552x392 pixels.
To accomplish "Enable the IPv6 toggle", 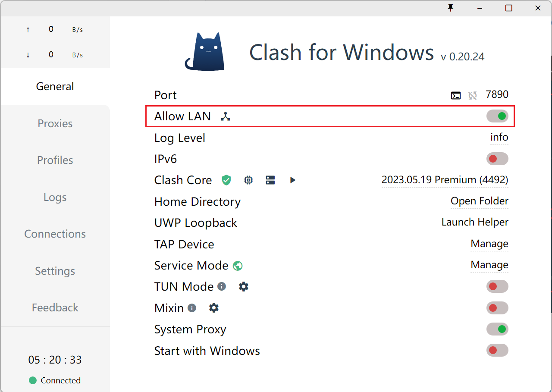I will [497, 159].
